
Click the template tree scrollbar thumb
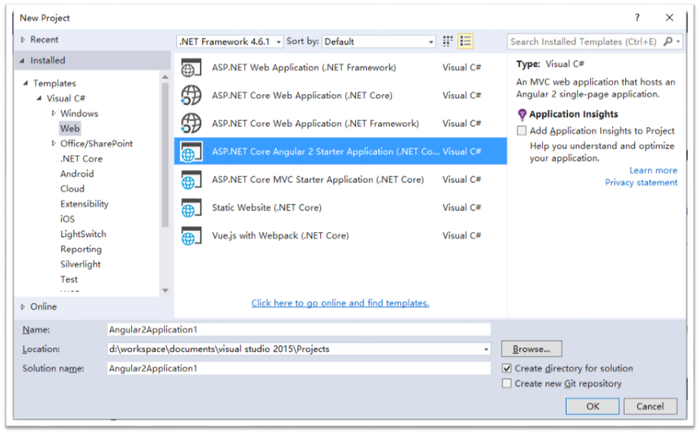click(165, 155)
